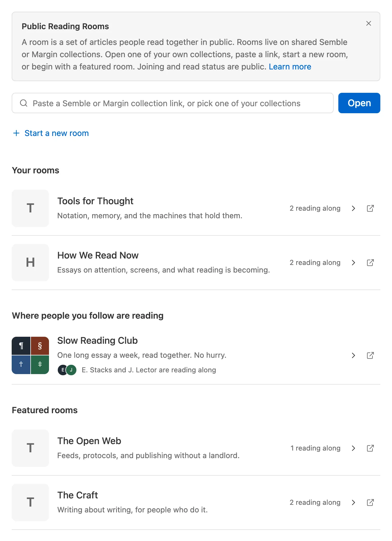Image resolution: width=392 pixels, height=541 pixels.
Task: Click 'Writing about writing, for people who do it.'
Action: pyautogui.click(x=132, y=510)
